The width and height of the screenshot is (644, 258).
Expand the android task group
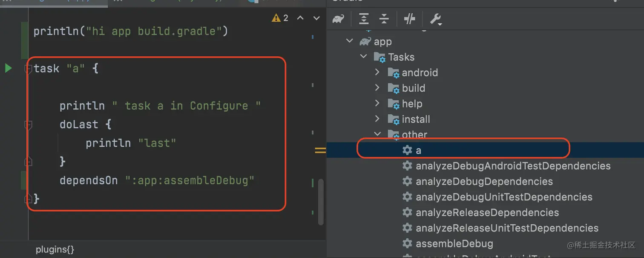[377, 72]
